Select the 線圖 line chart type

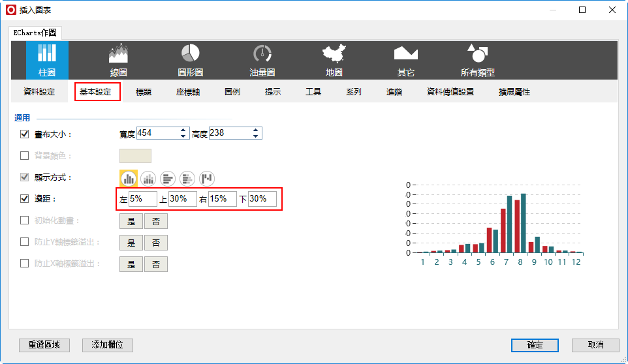118,60
